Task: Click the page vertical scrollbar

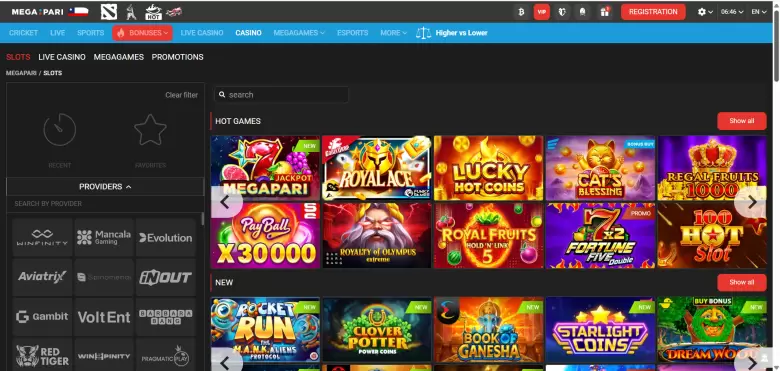Action: tap(776, 45)
